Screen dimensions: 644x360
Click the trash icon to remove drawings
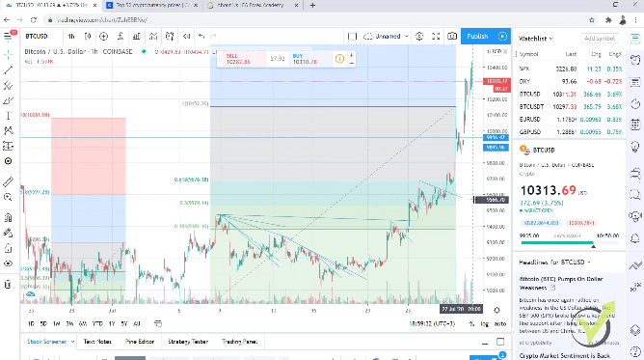8,284
